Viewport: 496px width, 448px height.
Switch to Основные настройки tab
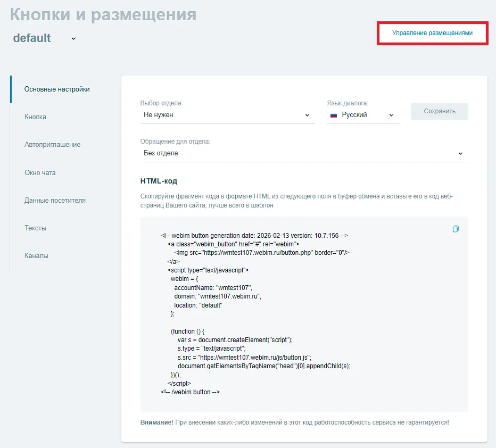click(57, 89)
